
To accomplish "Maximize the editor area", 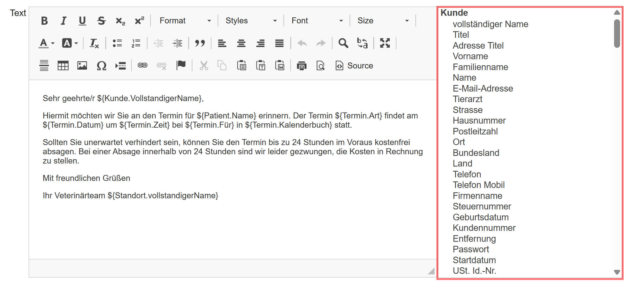I will [385, 43].
